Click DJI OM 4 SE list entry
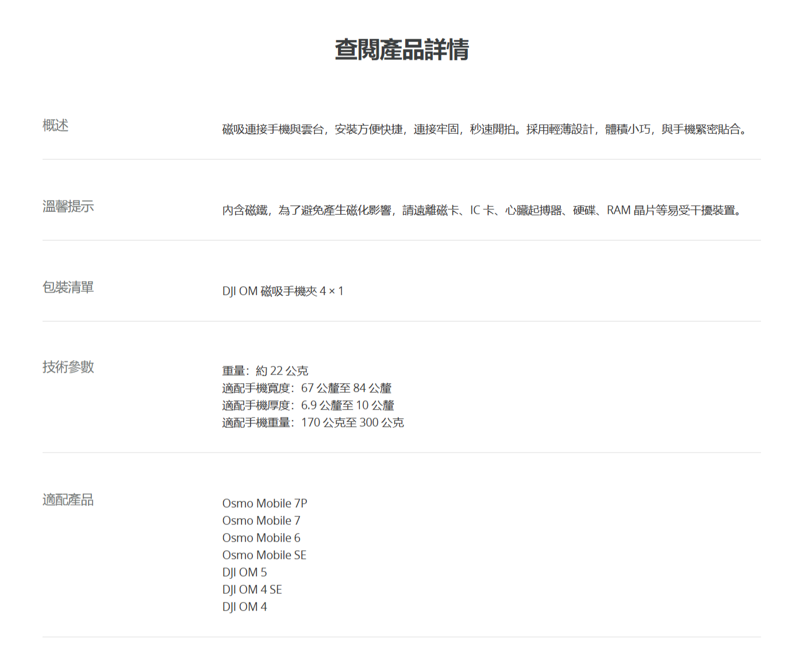 252,590
